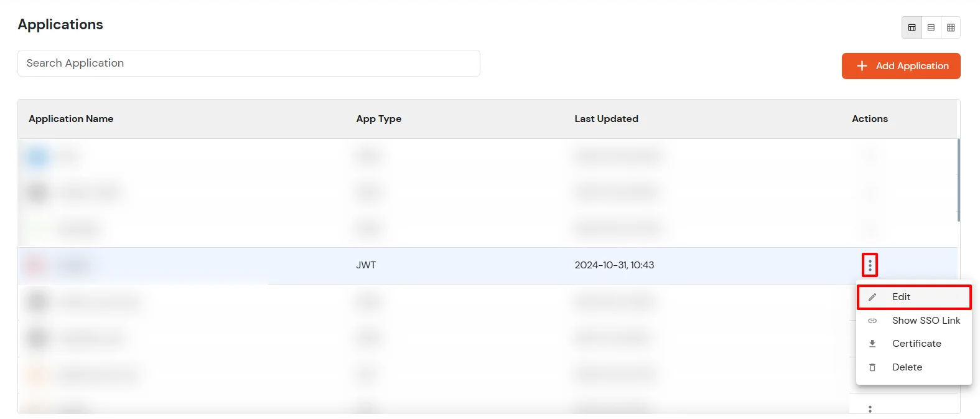Click the Add Application button
The height and width of the screenshot is (419, 980).
901,66
